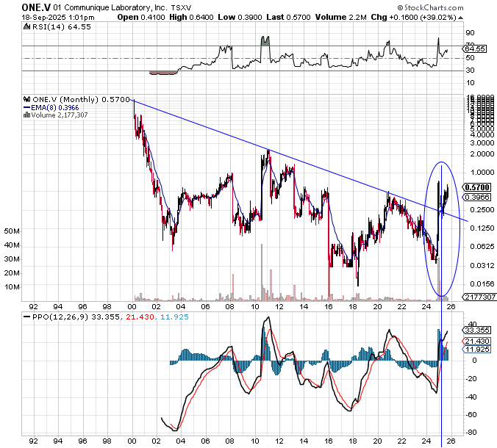Click the 50 level on the RSI axis
This screenshot has width=497, height=448.
[x=470, y=58]
